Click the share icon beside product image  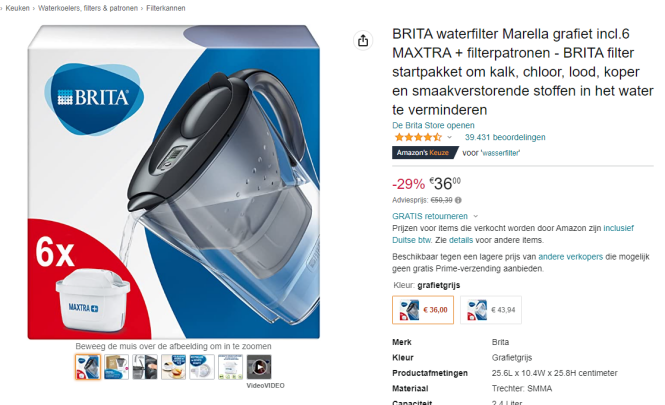click(x=363, y=41)
